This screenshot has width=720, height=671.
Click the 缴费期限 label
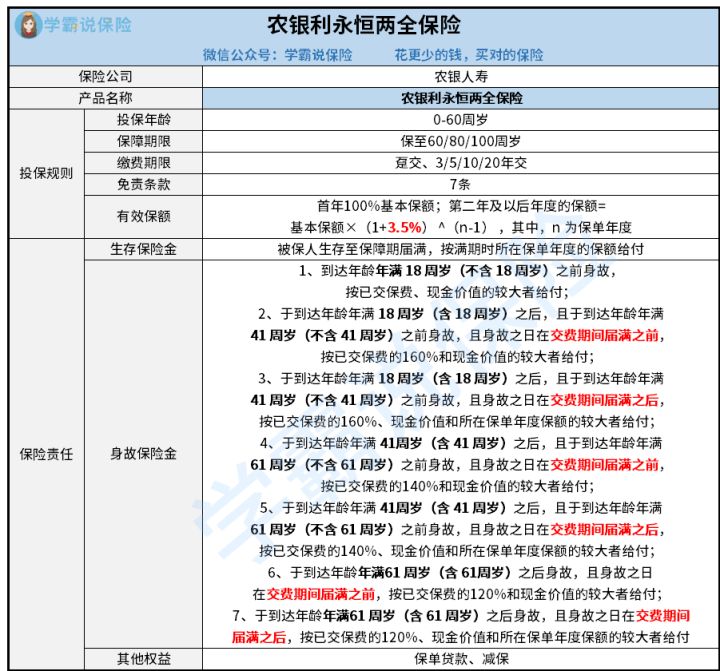(144, 163)
